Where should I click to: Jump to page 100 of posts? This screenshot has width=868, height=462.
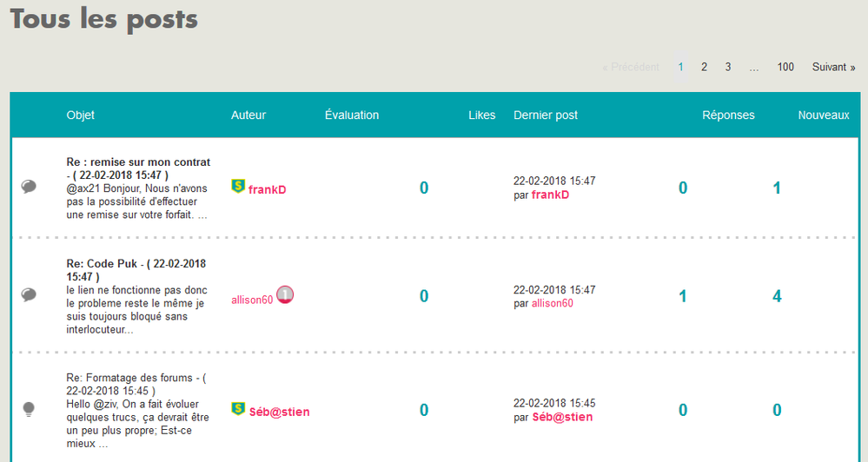tap(785, 67)
